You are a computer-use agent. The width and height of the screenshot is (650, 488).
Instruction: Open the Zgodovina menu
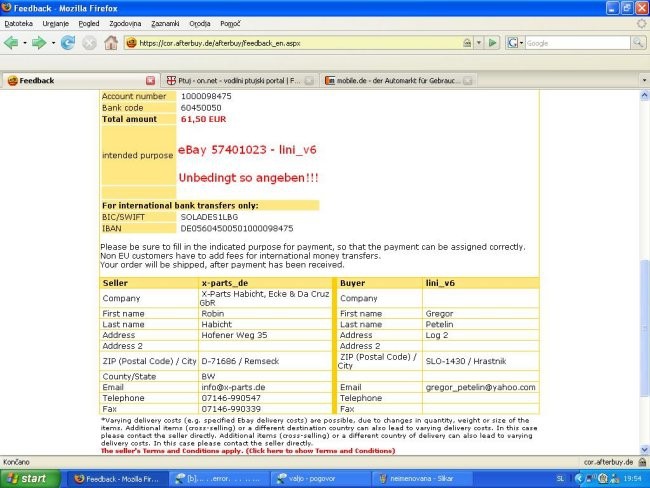point(125,24)
